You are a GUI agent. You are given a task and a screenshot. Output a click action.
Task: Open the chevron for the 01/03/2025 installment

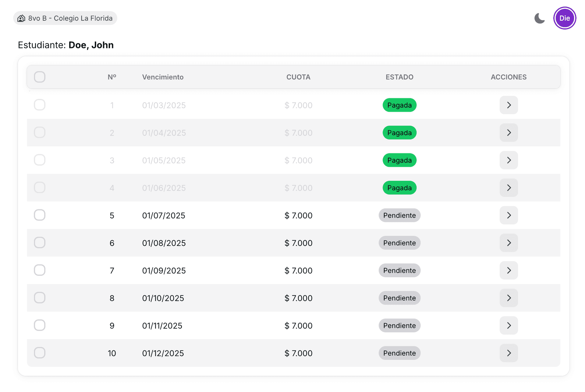[x=509, y=105]
